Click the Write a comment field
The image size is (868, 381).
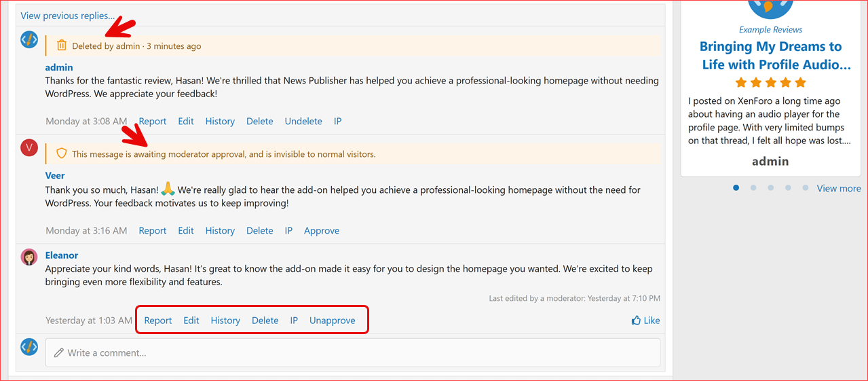click(x=353, y=352)
